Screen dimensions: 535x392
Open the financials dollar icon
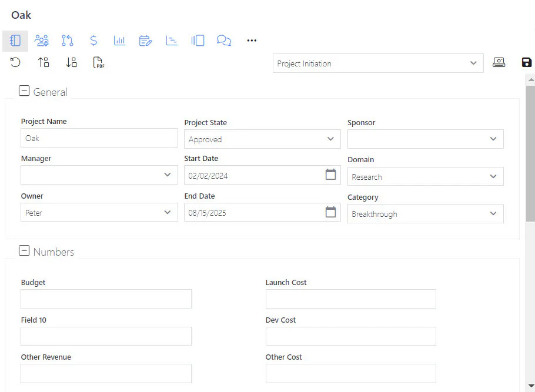(x=93, y=41)
